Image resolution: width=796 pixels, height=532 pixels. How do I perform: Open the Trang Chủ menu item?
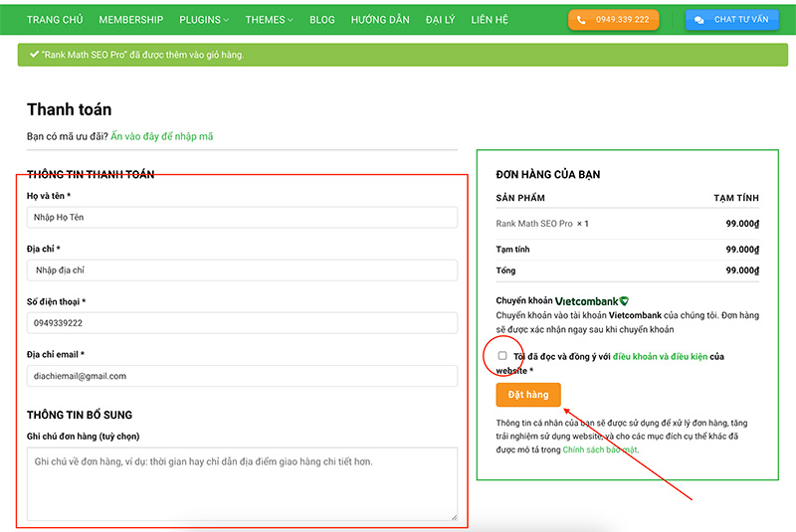(56, 19)
